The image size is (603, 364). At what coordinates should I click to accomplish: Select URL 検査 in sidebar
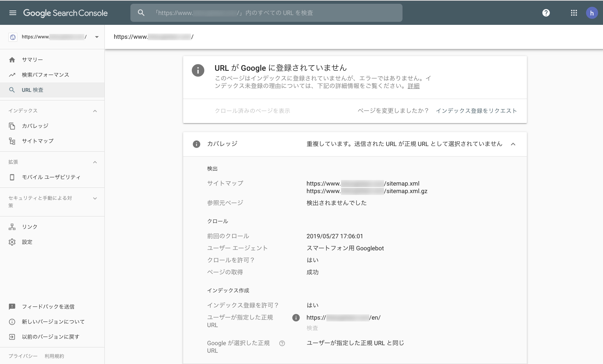(x=52, y=90)
